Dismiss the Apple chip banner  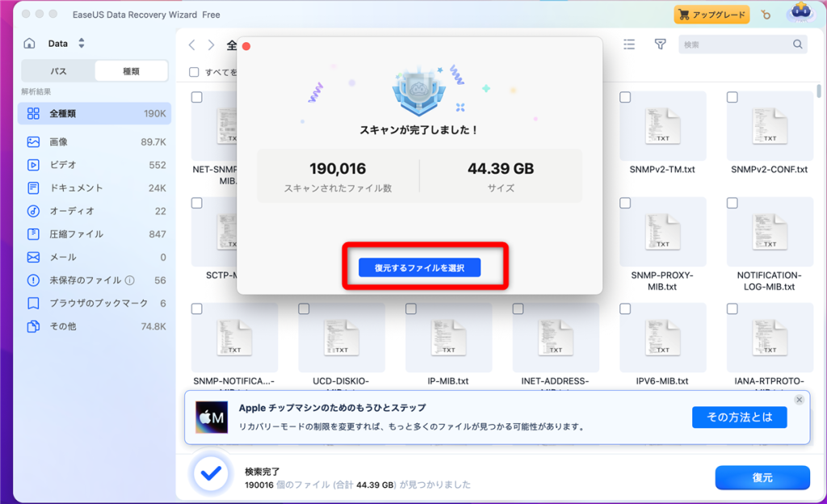[799, 400]
